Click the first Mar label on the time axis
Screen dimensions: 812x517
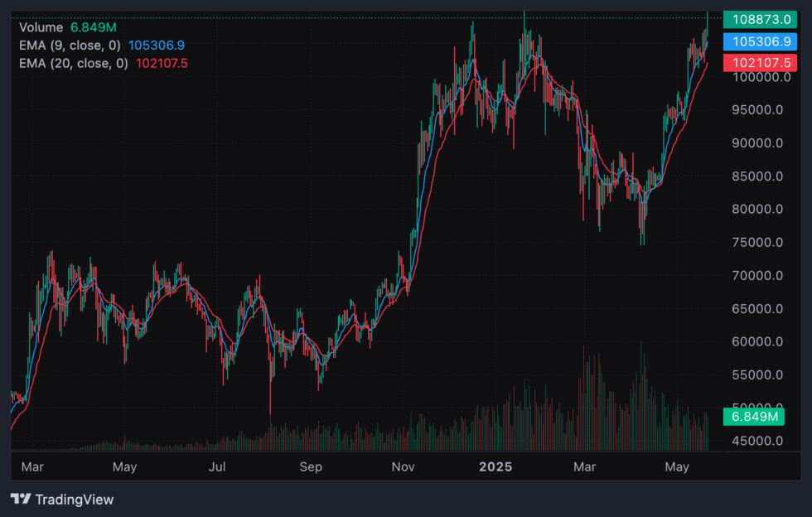pyautogui.click(x=32, y=467)
